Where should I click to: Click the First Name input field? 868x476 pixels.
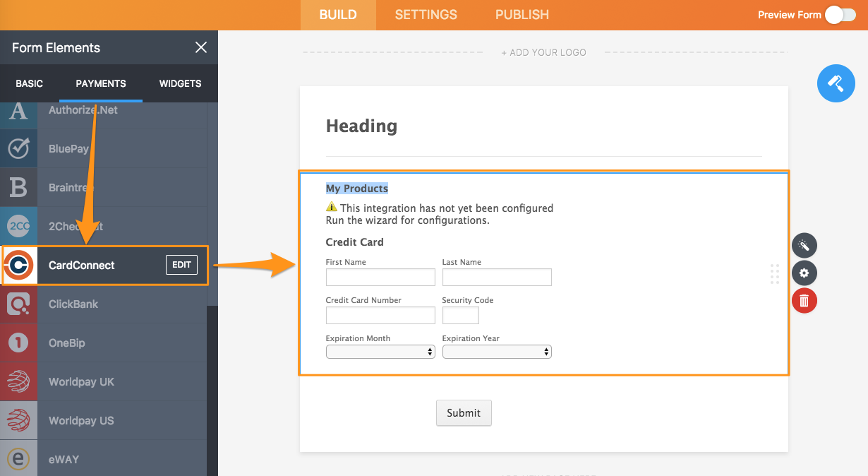(380, 277)
